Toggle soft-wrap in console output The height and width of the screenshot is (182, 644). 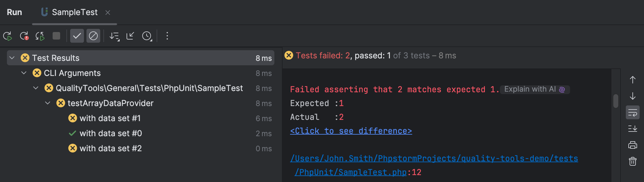632,112
